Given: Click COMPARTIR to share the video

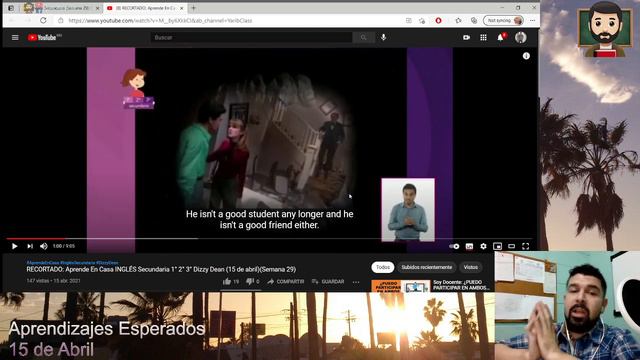Looking at the screenshot, I should [285, 282].
